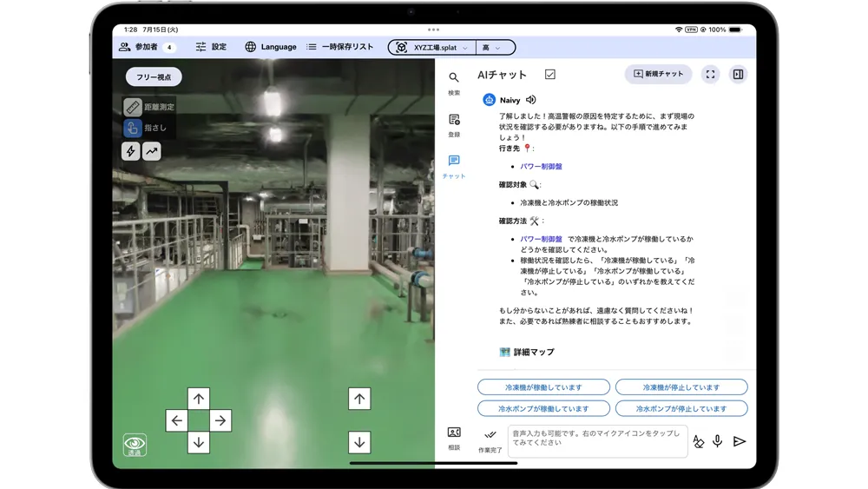Open the 参加者 participants list
Screen dimensions: 868x489
[148, 47]
